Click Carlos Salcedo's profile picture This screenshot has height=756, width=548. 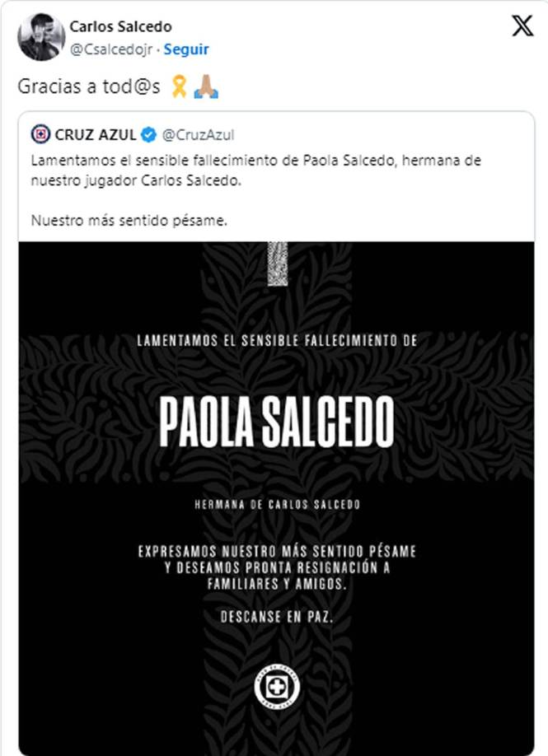(39, 36)
